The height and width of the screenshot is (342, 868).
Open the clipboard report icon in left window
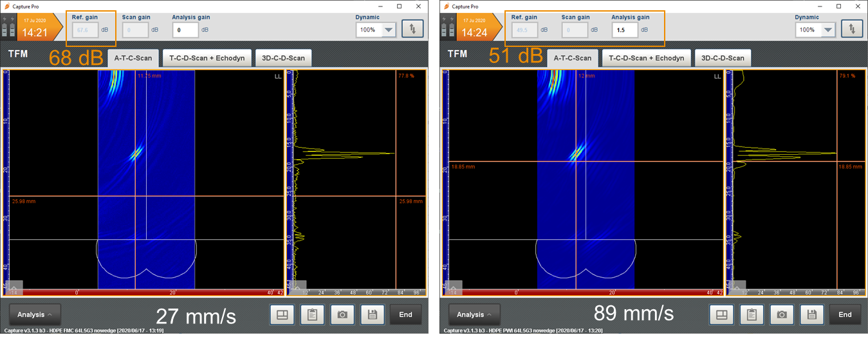tap(312, 314)
